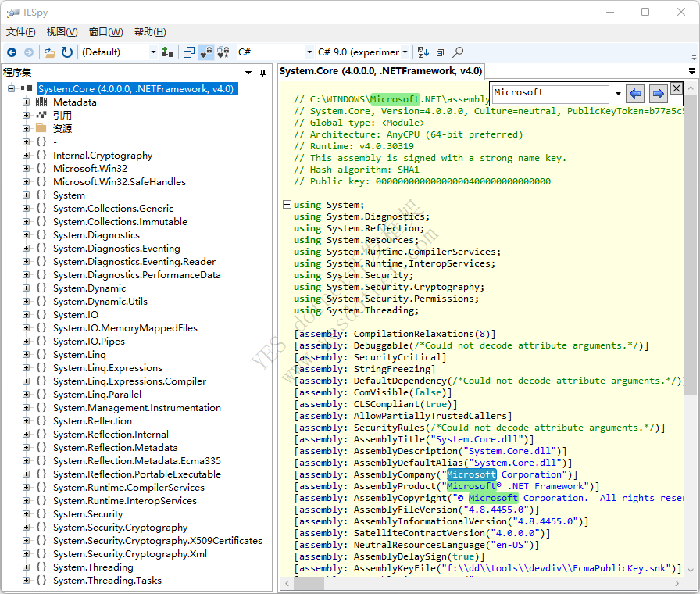Screen dimensions: 700x594
Task: Click the Back navigation arrow
Action: (x=12, y=52)
